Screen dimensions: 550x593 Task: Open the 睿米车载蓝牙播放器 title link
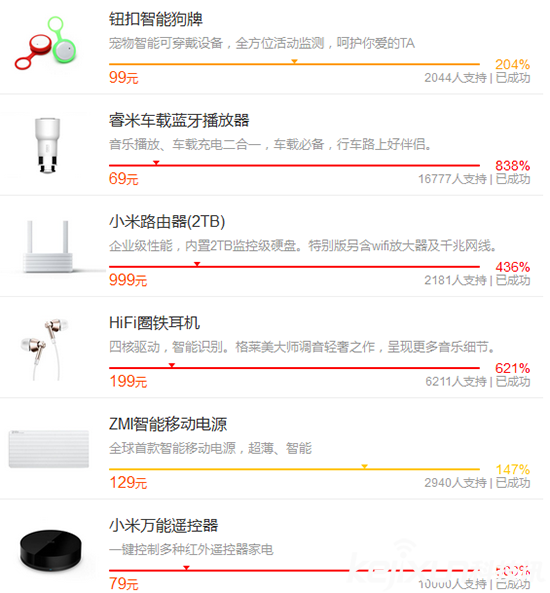[x=179, y=121]
